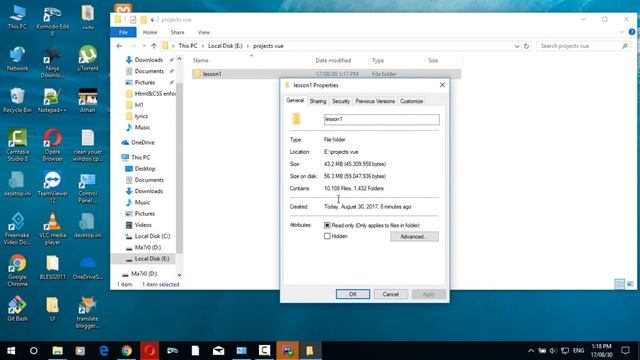The height and width of the screenshot is (360, 640).
Task: Open the Previous Versions tab
Action: pos(375,101)
